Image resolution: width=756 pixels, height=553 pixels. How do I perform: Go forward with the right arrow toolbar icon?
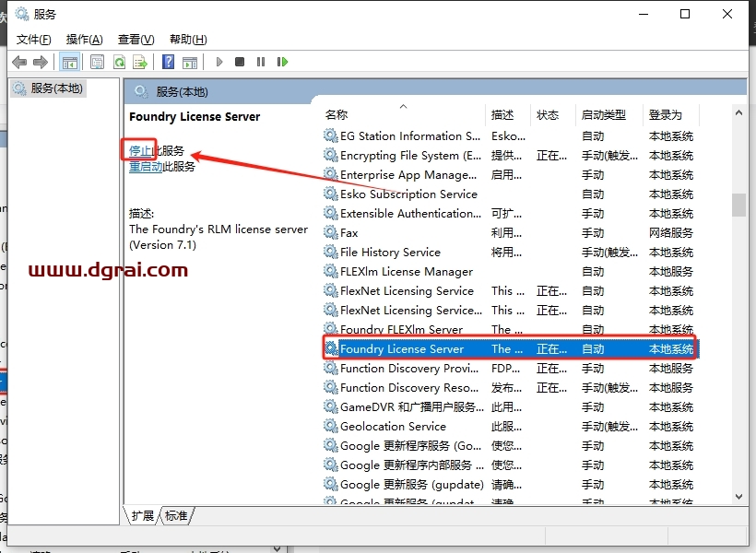point(41,62)
